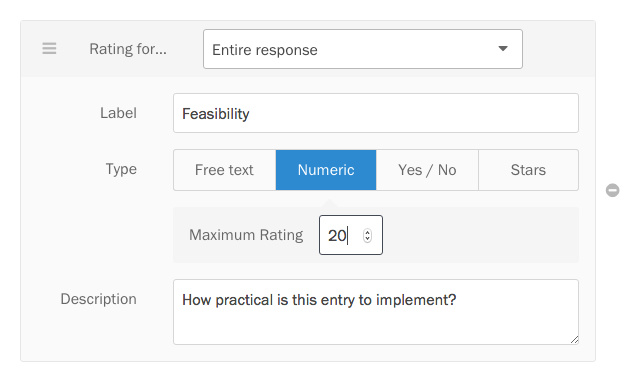Viewport: 637px width, 377px height.
Task: Remove this rating with the minus icon
Action: click(x=613, y=190)
